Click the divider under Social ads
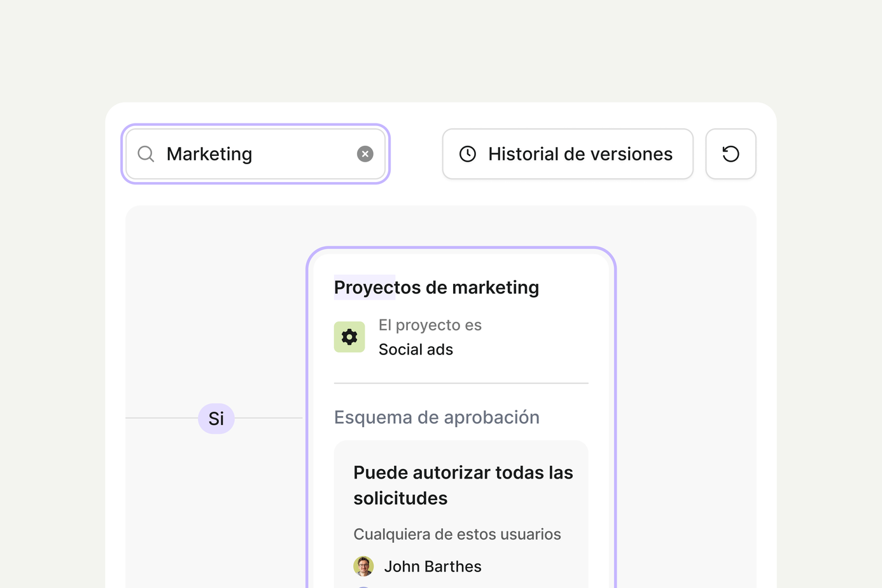 (461, 383)
